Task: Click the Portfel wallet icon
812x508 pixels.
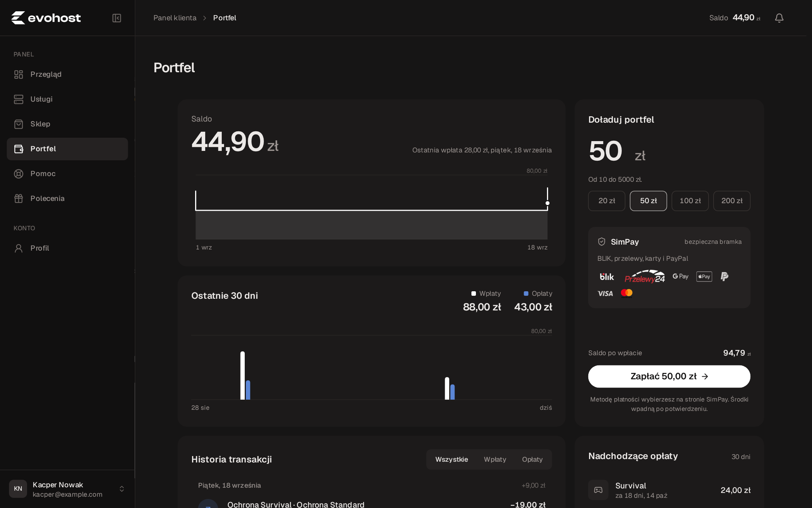Action: pyautogui.click(x=18, y=149)
